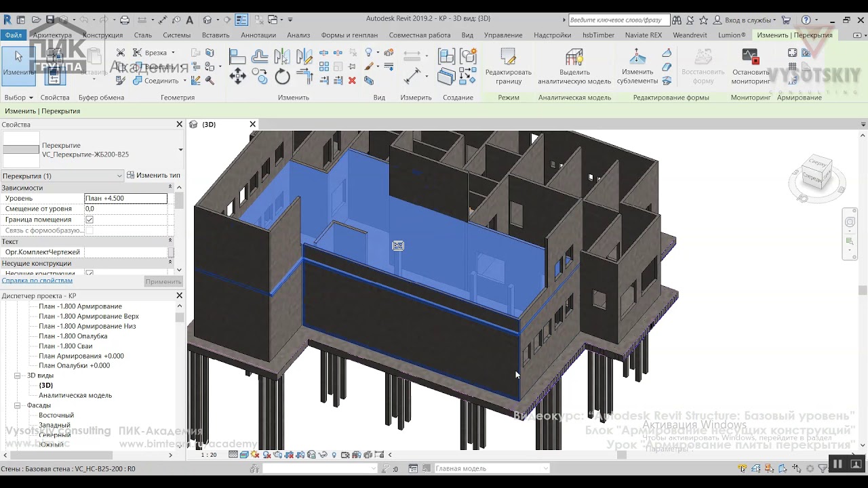Click the Смещение от уровня value field
The width and height of the screenshot is (868, 488).
point(125,209)
